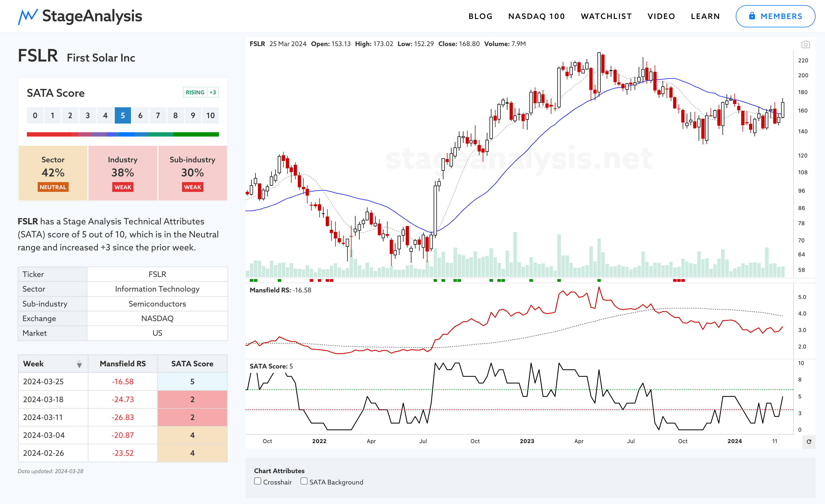825x504 pixels.
Task: Click the Data updated: 2024-03-28 note
Action: pos(50,471)
